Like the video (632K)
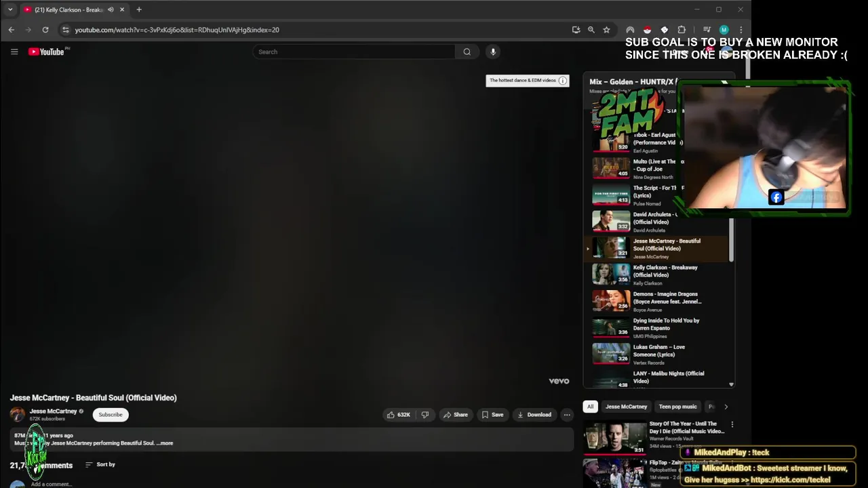868x488 pixels. [399, 415]
